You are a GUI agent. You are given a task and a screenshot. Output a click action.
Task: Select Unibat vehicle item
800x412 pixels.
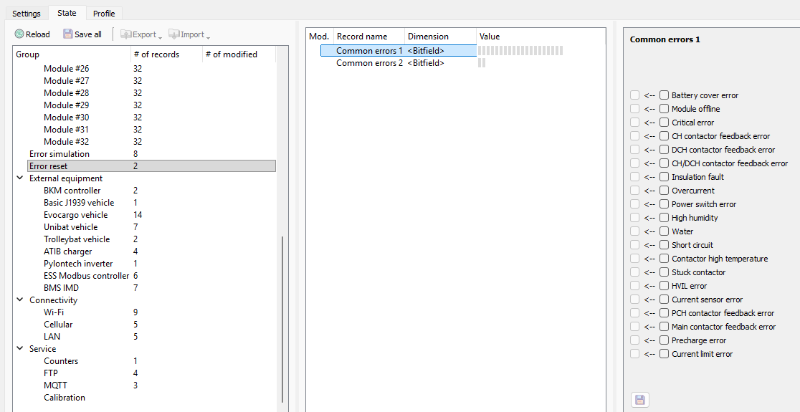pyautogui.click(x=70, y=227)
